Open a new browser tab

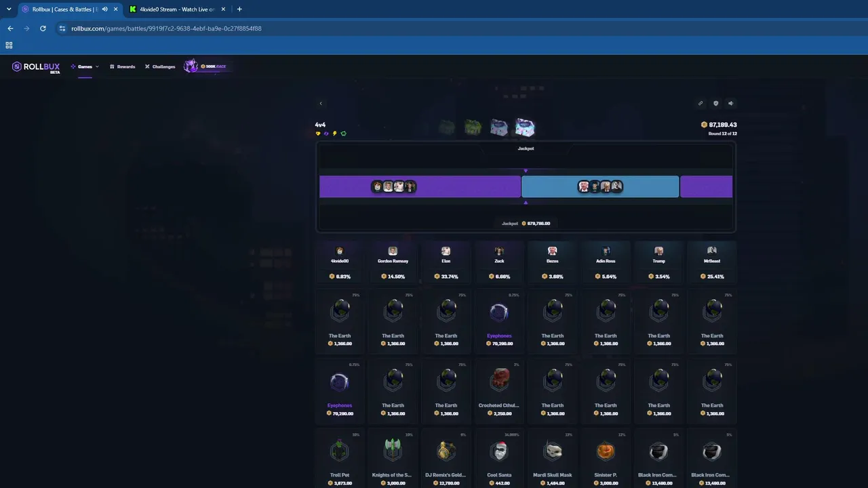pos(239,9)
